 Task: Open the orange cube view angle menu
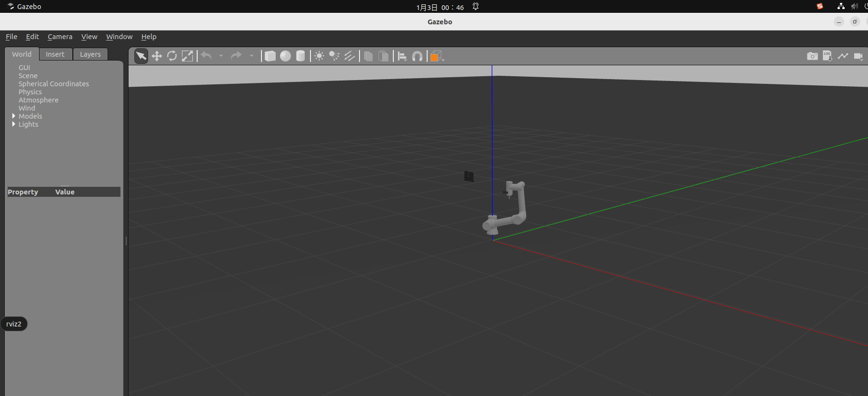(x=437, y=56)
